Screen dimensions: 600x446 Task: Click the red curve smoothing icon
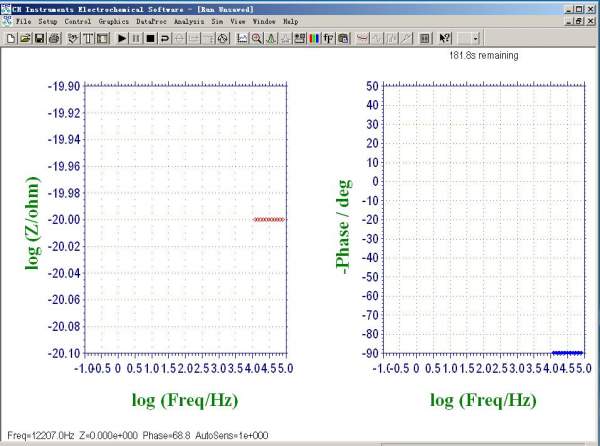pos(362,38)
